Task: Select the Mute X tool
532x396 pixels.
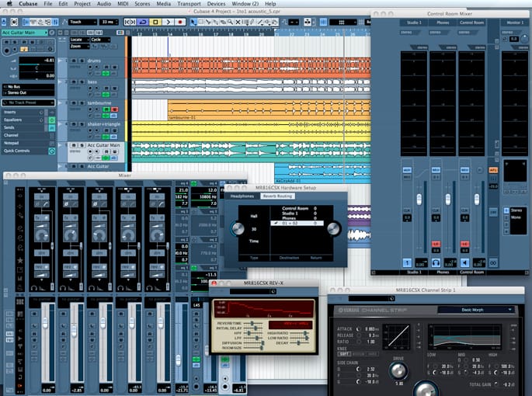Action: coord(238,22)
